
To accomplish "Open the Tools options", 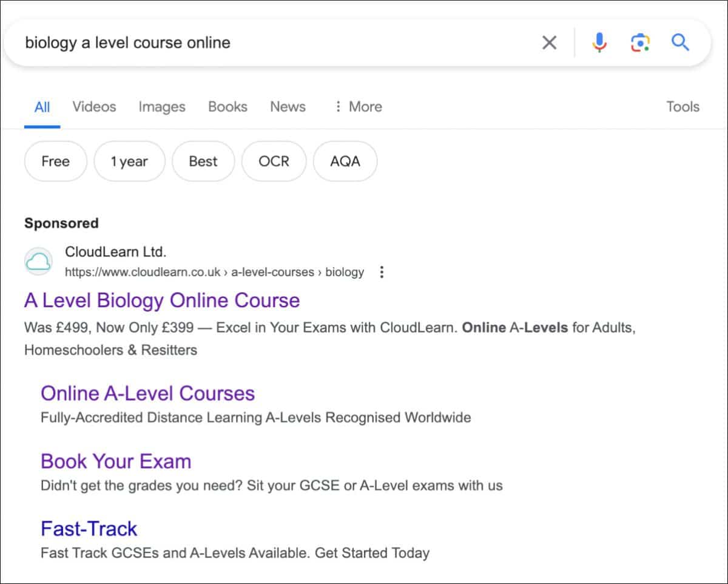I will point(682,107).
